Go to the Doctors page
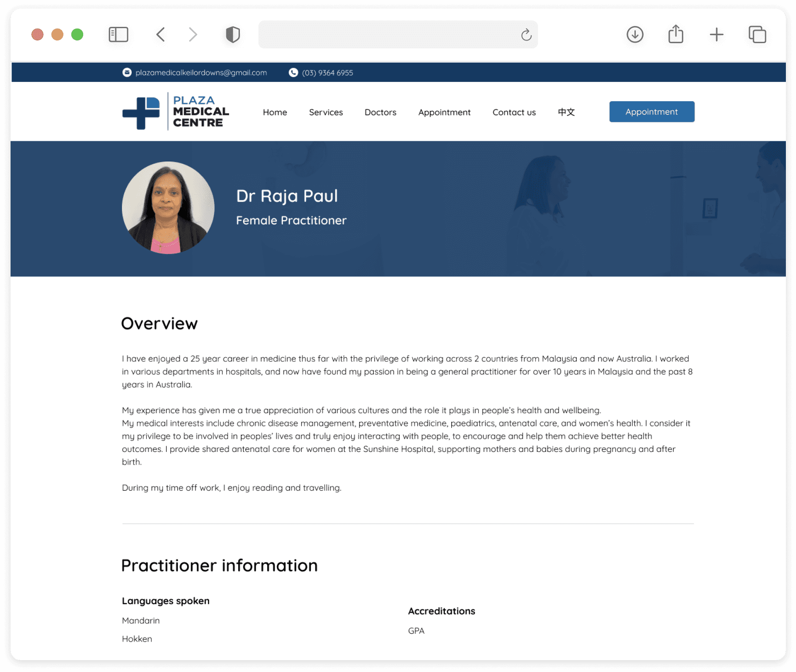 (380, 112)
